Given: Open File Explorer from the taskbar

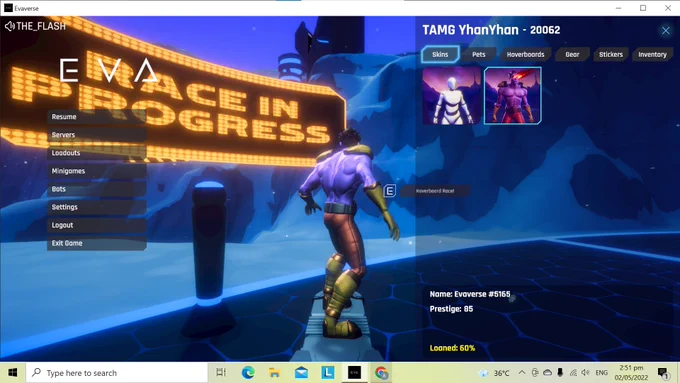Looking at the screenshot, I should point(275,373).
